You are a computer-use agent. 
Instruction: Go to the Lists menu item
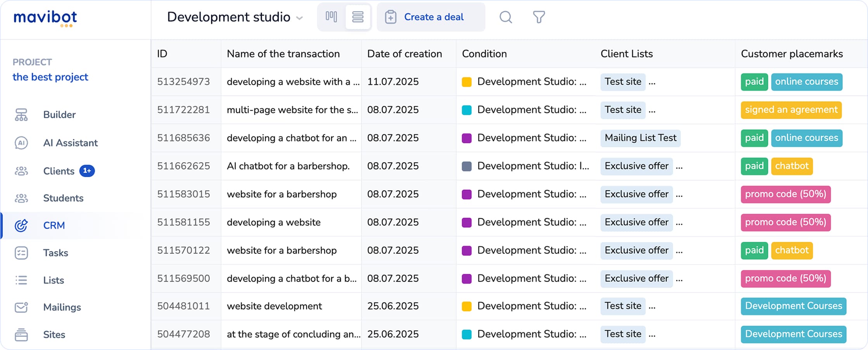tap(54, 280)
